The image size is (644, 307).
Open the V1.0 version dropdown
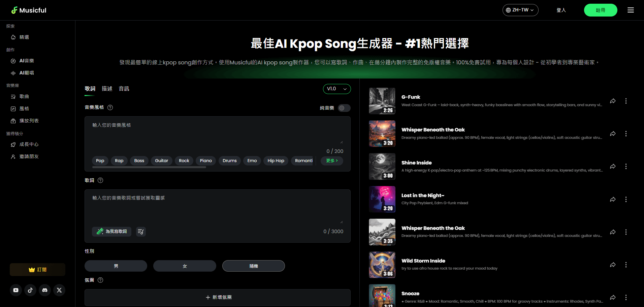(x=336, y=89)
